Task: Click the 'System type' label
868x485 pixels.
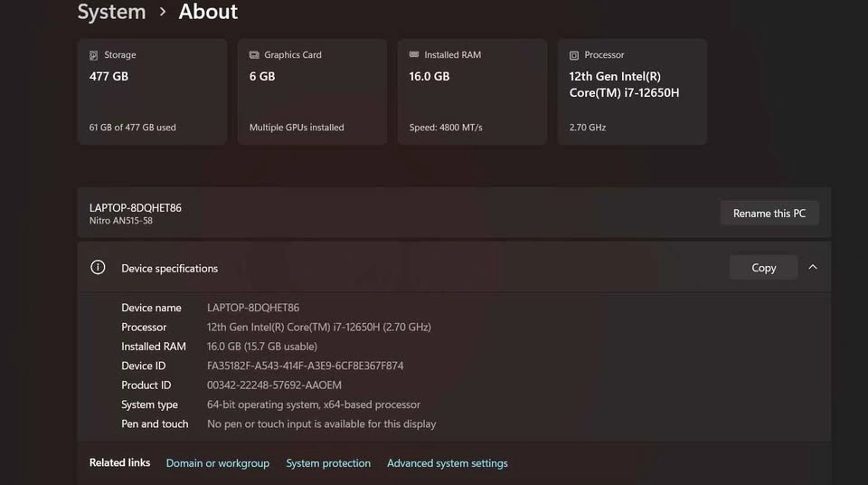Action: click(149, 404)
